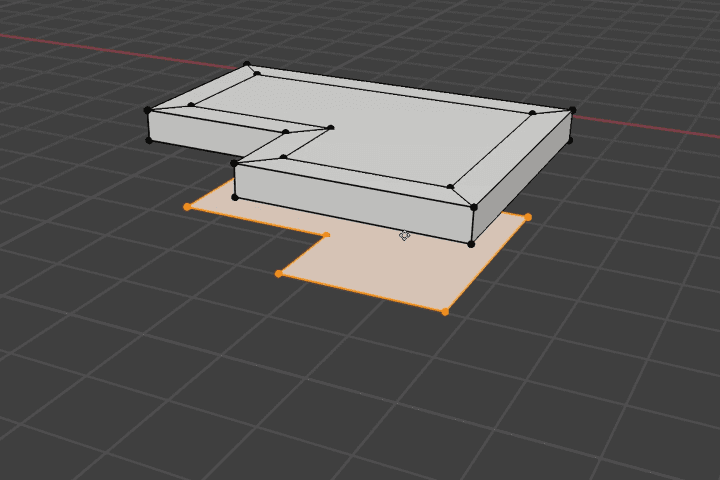Click the black vertex at the mesh's farthest back corner
This screenshot has width=720, height=480.
click(x=247, y=64)
